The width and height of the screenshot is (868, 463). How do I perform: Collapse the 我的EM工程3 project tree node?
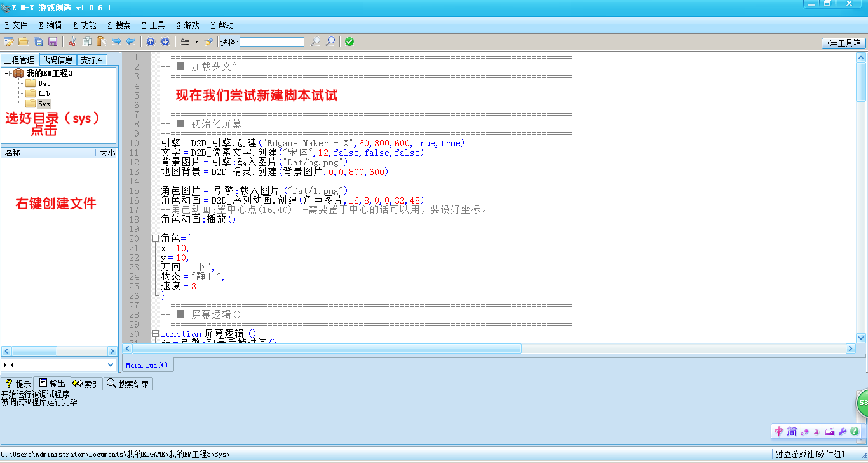click(6, 73)
